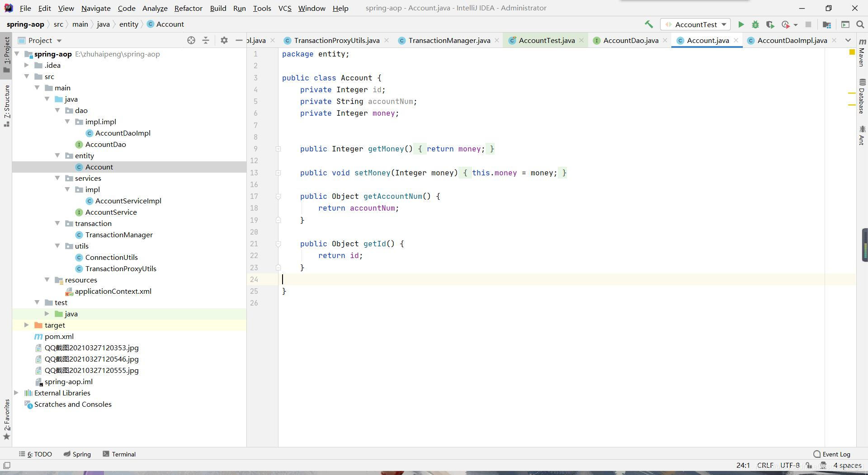Toggle the Database tool window
Screen dimensions: 868x475
click(x=862, y=96)
